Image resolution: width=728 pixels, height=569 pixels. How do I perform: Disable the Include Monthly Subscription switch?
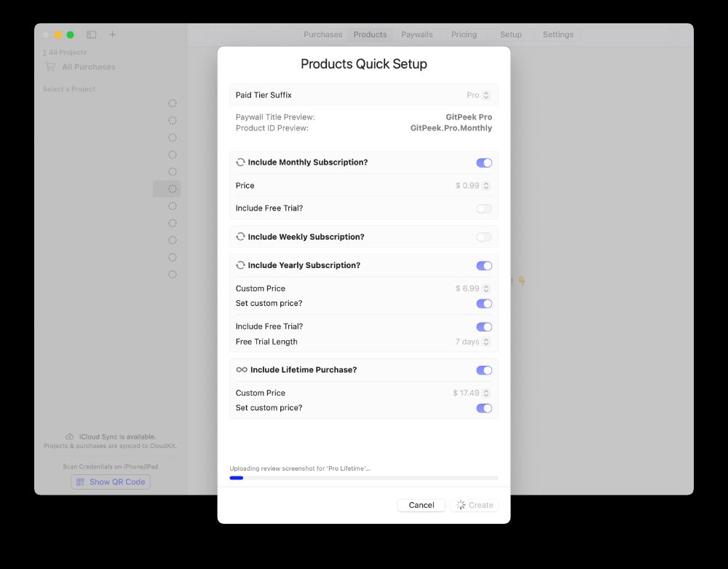[x=484, y=162]
